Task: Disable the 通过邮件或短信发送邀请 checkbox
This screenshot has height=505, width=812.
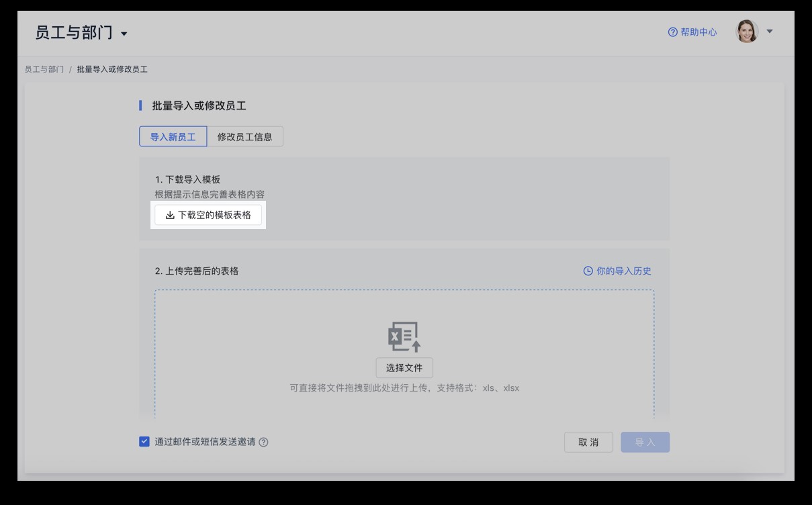Action: (143, 441)
